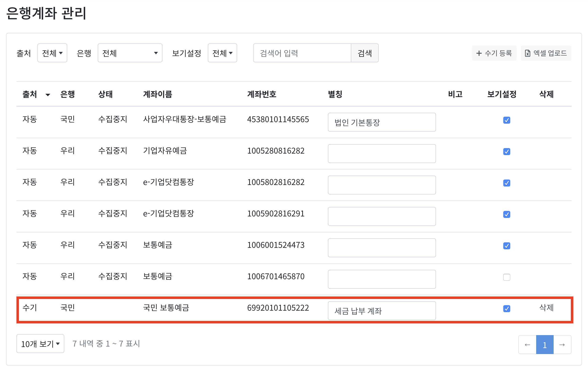Click the 계좌번호 column header
Image resolution: width=588 pixels, height=369 pixels.
point(262,94)
